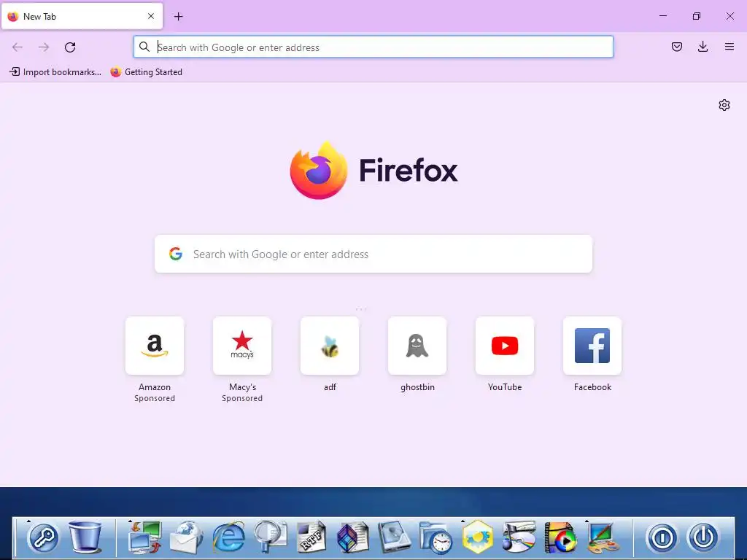The width and height of the screenshot is (747, 560).
Task: Open the magnifying glass search dock icon
Action: (x=270, y=537)
